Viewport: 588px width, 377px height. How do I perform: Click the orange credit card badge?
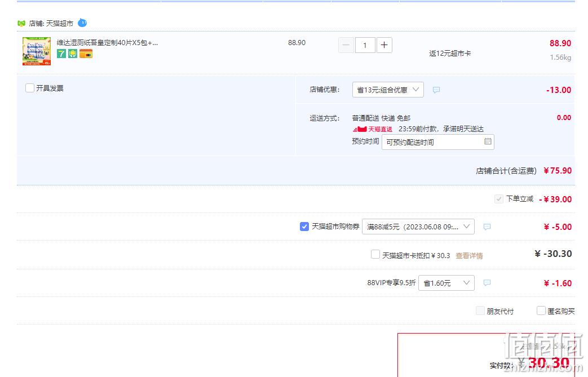tap(86, 54)
